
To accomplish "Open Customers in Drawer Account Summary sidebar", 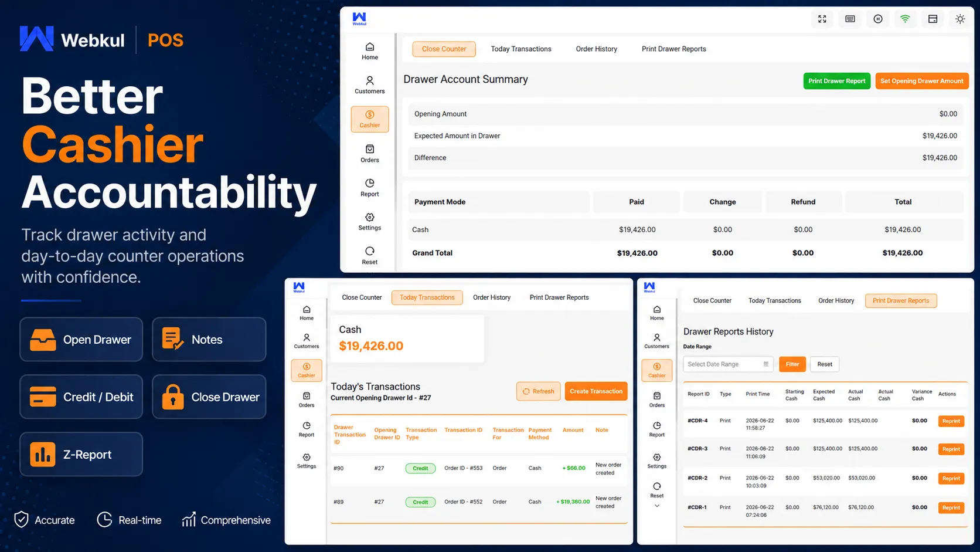I will tap(370, 86).
